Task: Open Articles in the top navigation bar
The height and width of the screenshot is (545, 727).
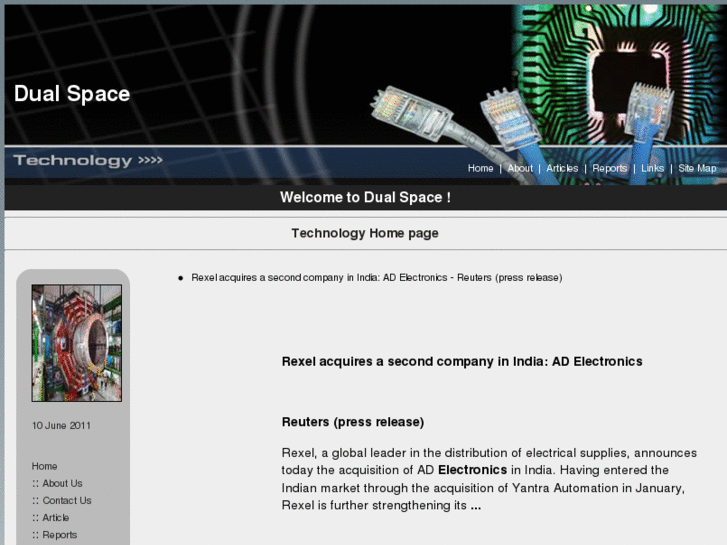Action: pyautogui.click(x=562, y=168)
